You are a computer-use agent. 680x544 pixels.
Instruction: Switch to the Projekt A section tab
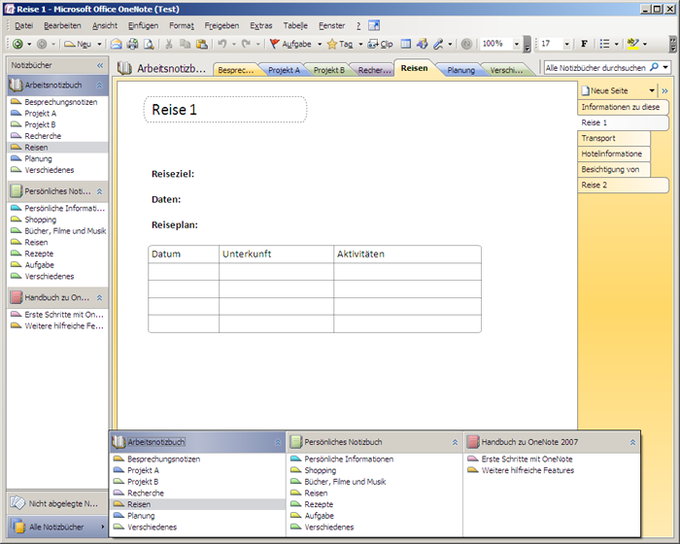[284, 70]
